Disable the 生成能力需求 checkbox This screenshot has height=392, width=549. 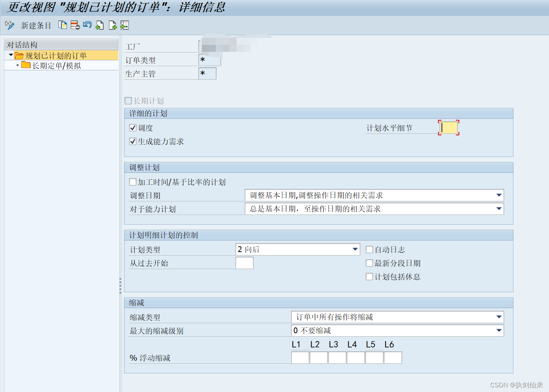point(133,141)
